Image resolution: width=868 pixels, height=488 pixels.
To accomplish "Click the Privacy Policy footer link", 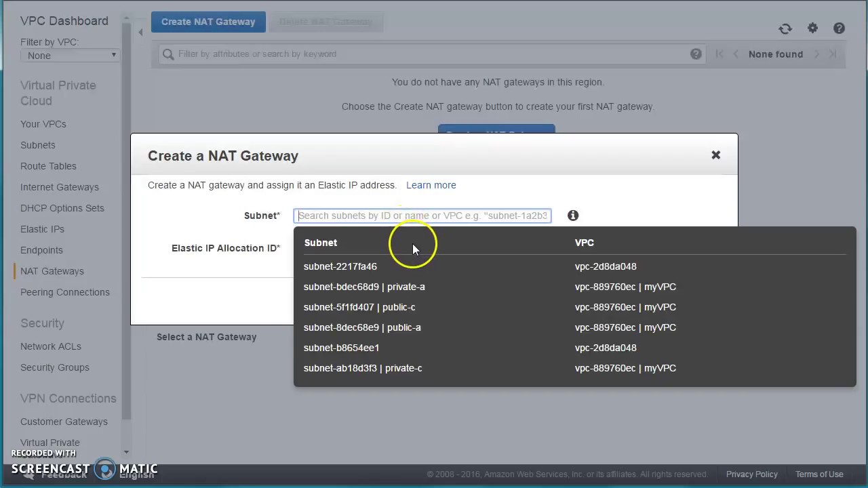I will pyautogui.click(x=751, y=474).
